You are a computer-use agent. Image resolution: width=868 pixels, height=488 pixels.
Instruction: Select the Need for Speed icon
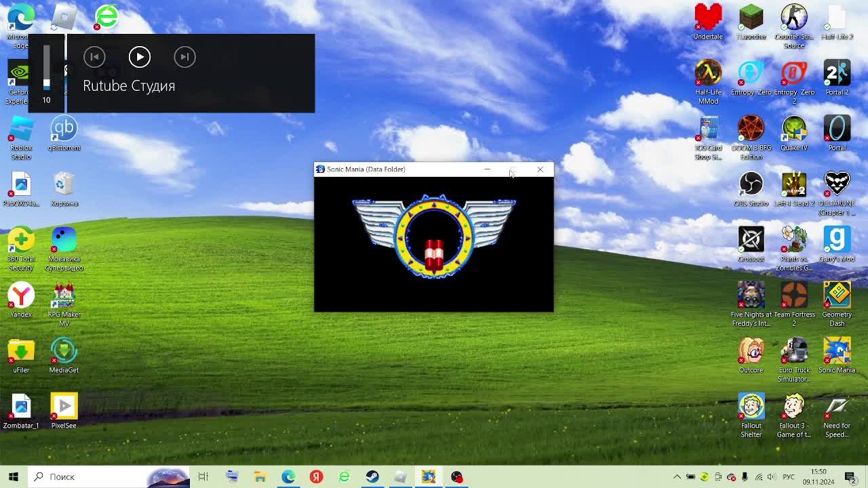(837, 416)
